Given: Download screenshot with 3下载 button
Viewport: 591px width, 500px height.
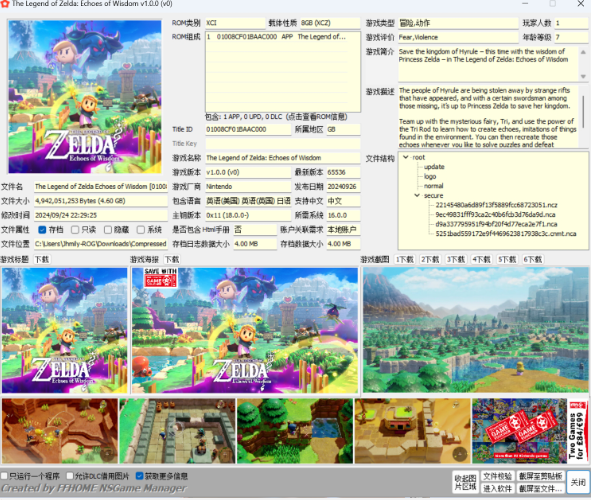Looking at the screenshot, I should point(456,259).
